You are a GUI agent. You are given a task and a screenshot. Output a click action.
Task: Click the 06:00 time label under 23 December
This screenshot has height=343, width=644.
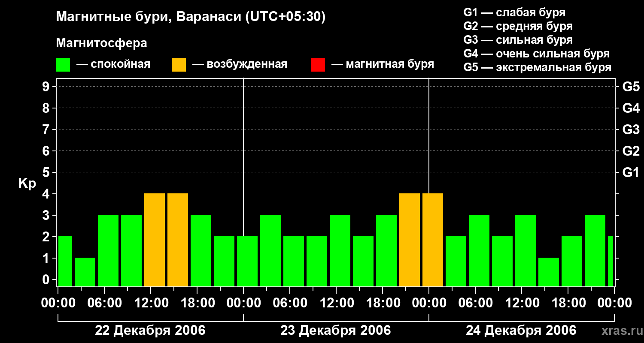coord(290,303)
